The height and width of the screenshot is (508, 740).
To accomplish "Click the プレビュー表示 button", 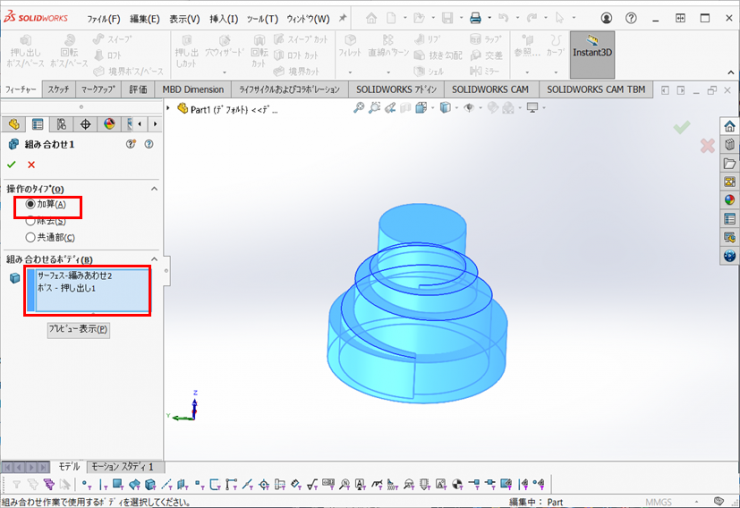I will tap(78, 329).
